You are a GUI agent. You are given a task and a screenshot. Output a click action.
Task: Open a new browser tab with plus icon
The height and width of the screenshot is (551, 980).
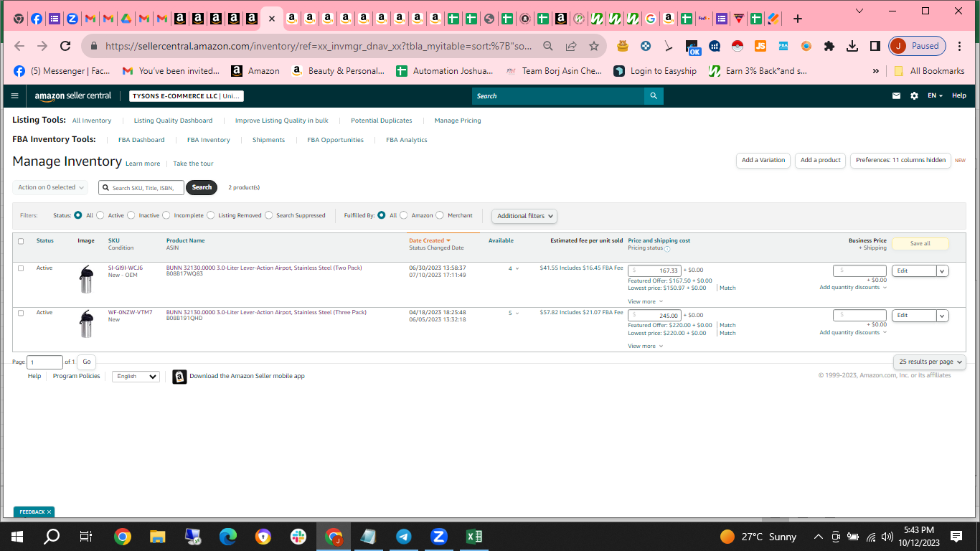click(x=798, y=19)
